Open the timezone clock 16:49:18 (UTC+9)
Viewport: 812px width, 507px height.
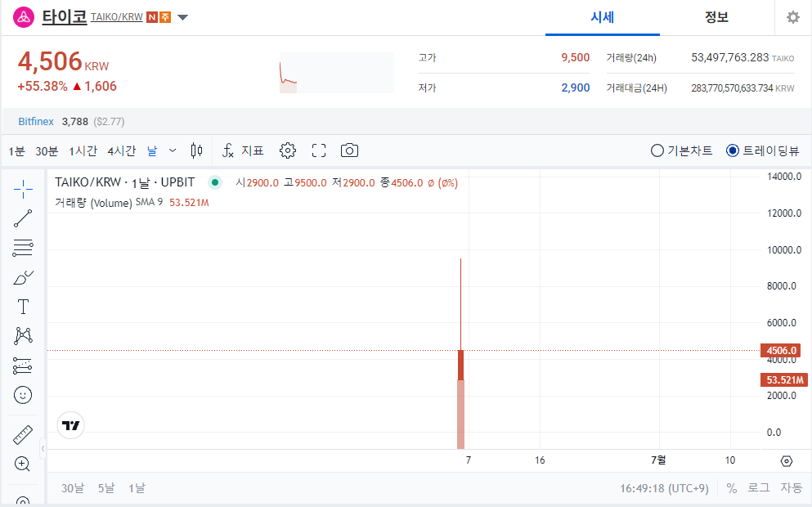[664, 488]
